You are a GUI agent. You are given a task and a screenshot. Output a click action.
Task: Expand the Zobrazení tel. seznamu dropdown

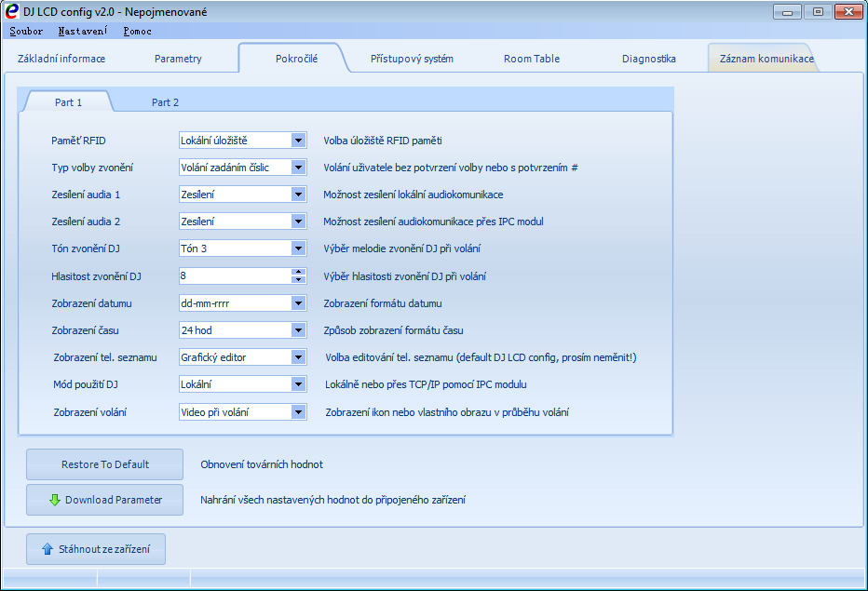[x=298, y=357]
